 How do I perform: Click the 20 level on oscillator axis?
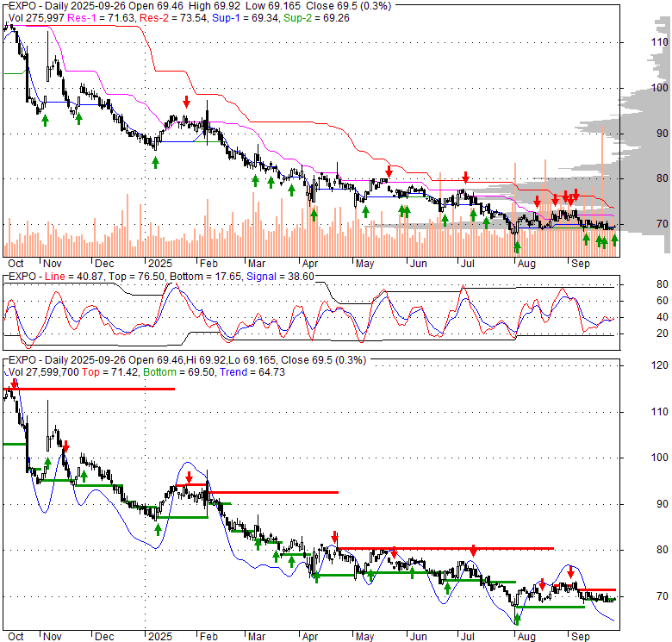pos(663,333)
